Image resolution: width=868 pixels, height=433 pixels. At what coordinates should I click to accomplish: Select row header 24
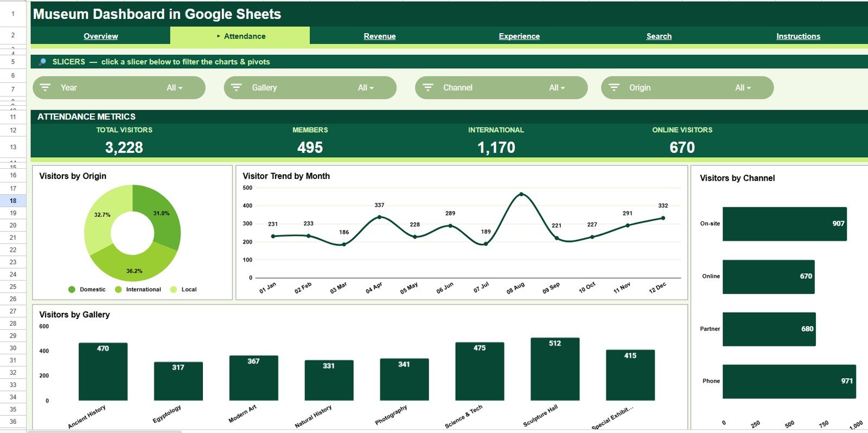pyautogui.click(x=13, y=275)
